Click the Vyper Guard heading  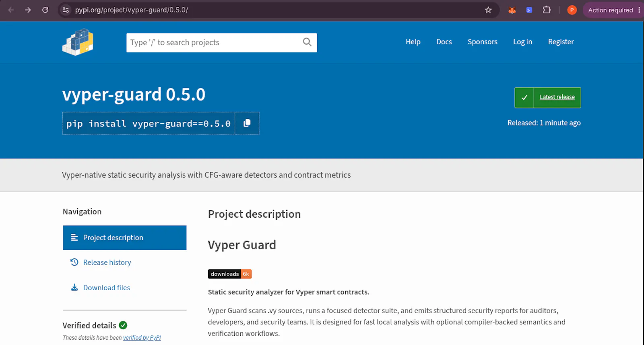click(x=242, y=245)
